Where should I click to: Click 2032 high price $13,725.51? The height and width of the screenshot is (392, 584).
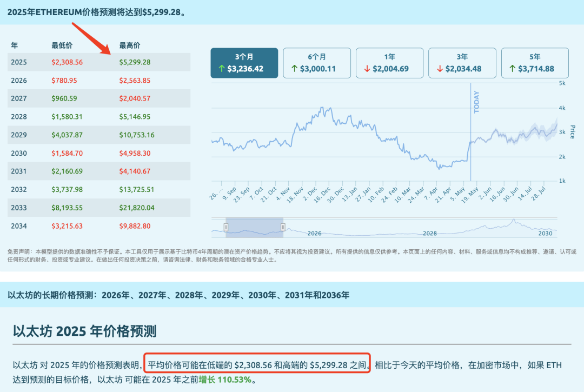coord(137,190)
